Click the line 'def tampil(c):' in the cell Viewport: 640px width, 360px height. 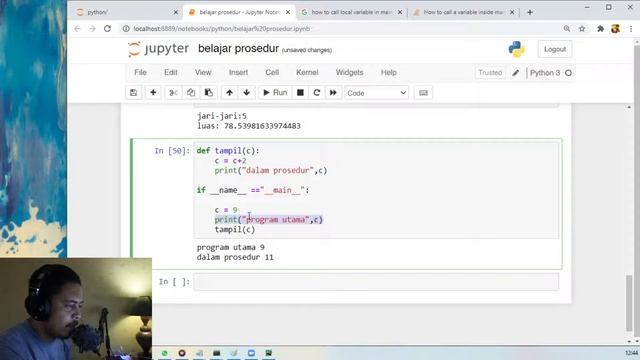[228, 151]
